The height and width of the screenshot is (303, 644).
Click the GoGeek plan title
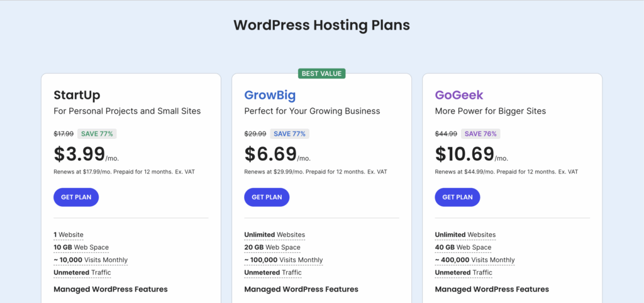459,96
